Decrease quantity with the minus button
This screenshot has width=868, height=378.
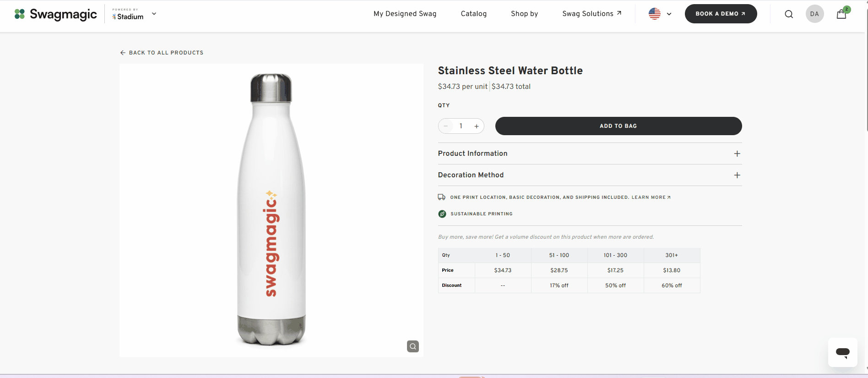(x=445, y=126)
